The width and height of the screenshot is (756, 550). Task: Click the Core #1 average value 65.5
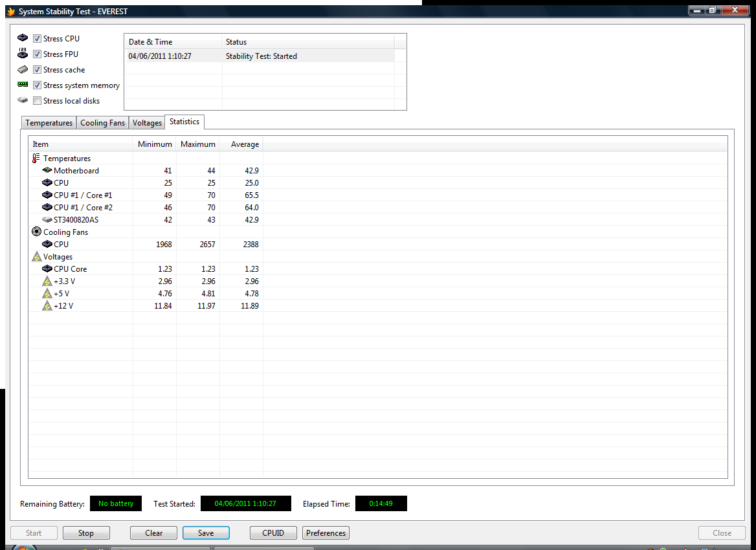(252, 195)
